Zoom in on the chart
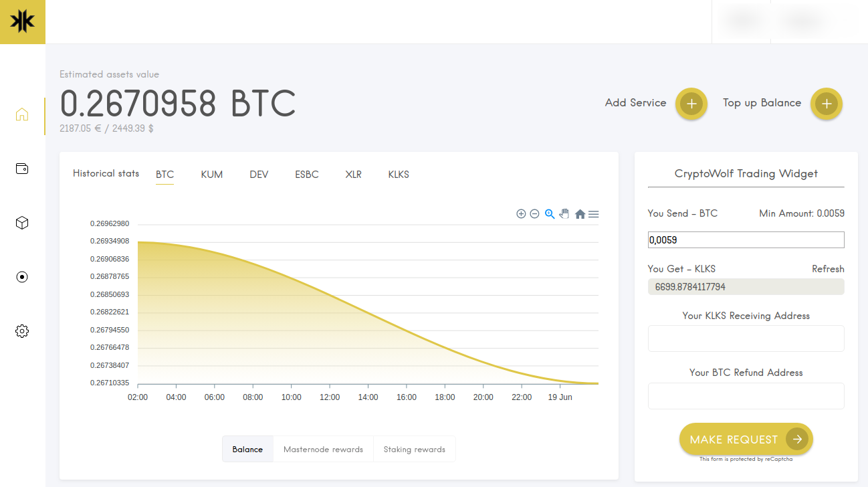Viewport: 868px width, 487px height. click(521, 214)
